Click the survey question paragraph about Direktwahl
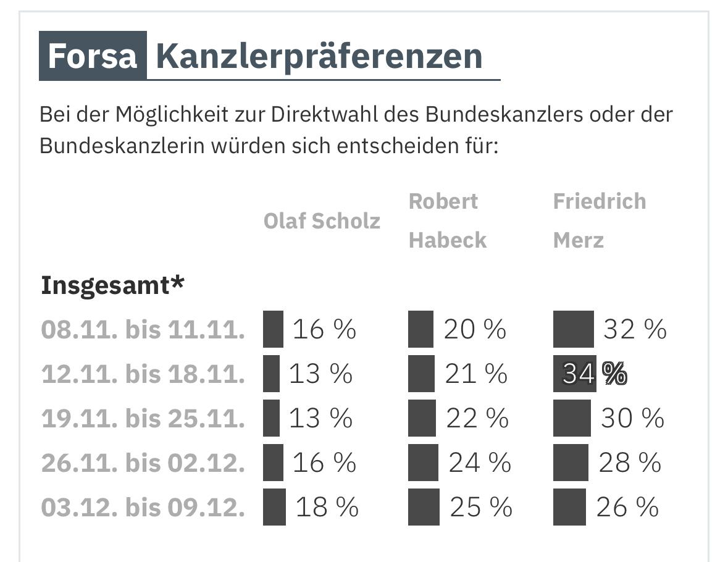This screenshot has width=728, height=562. (x=356, y=130)
